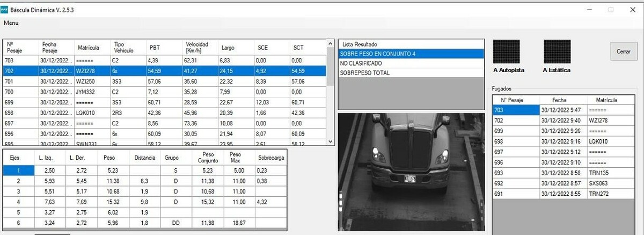Select SOBRE PESO EN CONJUNTO 4 result
Screen dimensions: 644x235
(411, 54)
